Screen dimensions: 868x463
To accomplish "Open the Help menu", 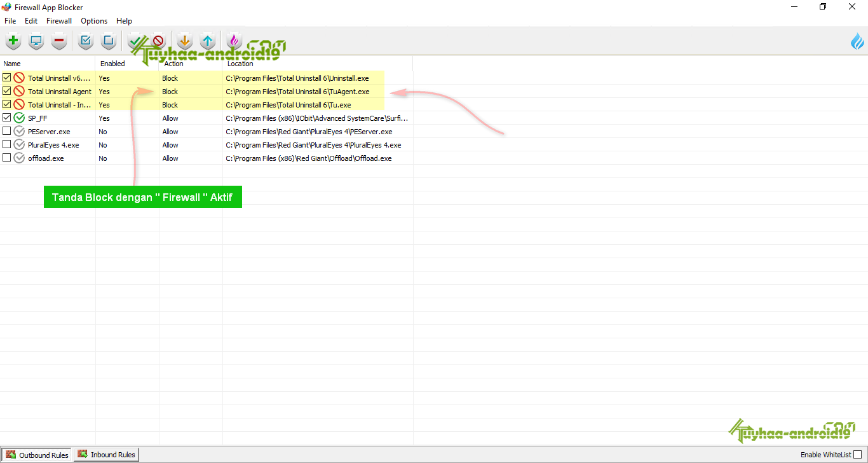I will (x=125, y=21).
